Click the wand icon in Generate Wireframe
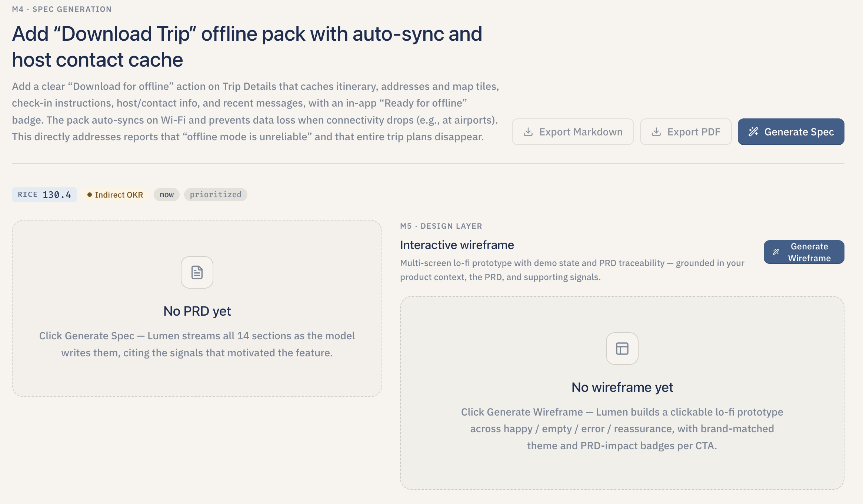The height and width of the screenshot is (504, 863). (x=776, y=252)
